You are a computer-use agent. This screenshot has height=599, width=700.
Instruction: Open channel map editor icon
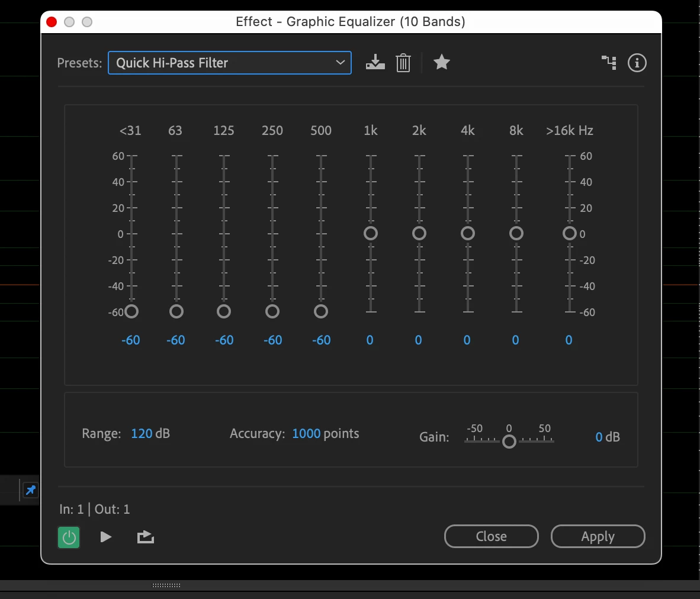[609, 63]
